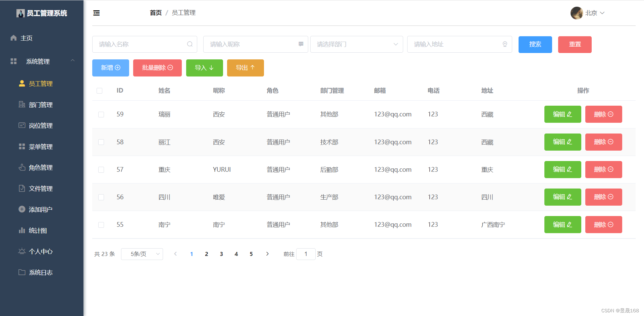Click the 广西南宁 address cell

493,225
